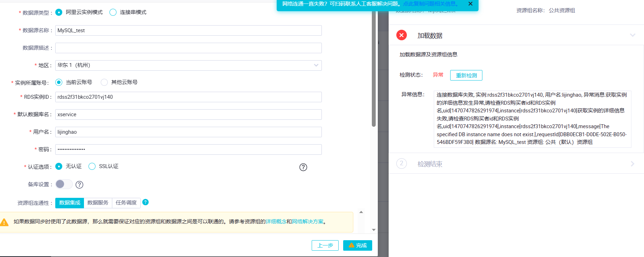Select 阿里云实例模式 radio button

(x=59, y=12)
